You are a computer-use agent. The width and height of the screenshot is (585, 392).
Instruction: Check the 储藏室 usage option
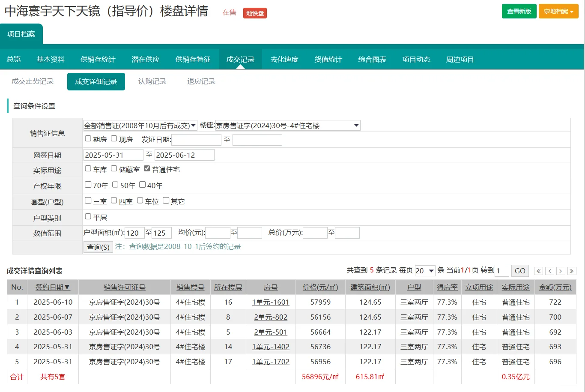[x=114, y=168]
